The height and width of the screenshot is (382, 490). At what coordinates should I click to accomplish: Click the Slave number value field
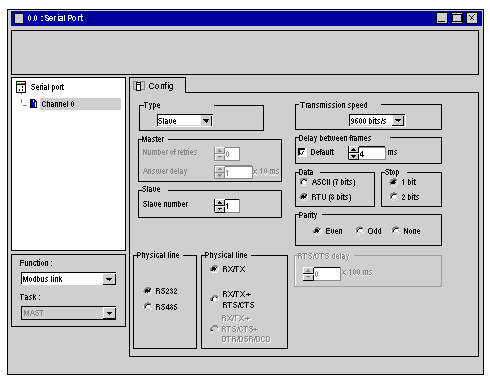tap(232, 206)
